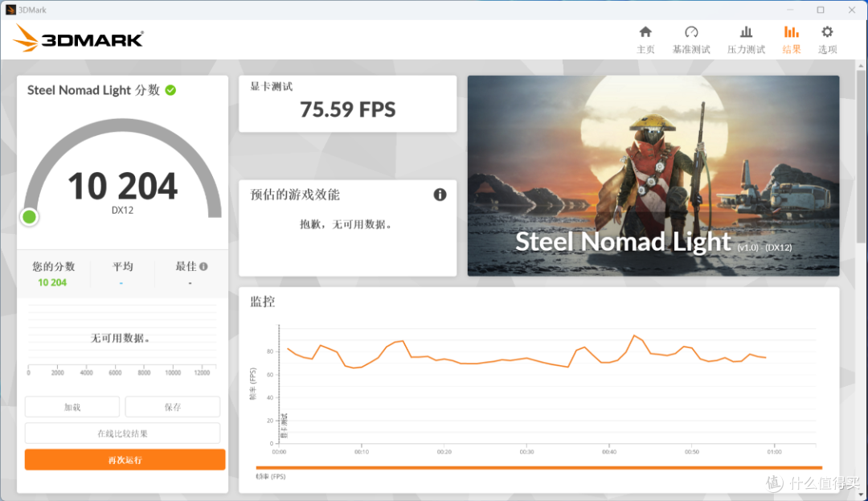868x501 pixels.
Task: Click the green score marker on gauge
Action: click(30, 217)
